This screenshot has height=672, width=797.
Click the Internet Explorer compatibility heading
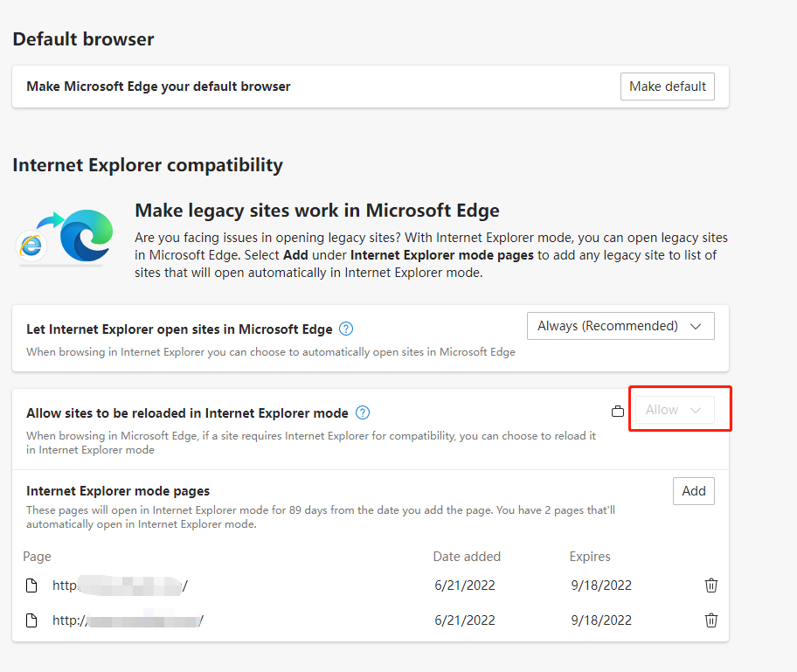coord(148,165)
